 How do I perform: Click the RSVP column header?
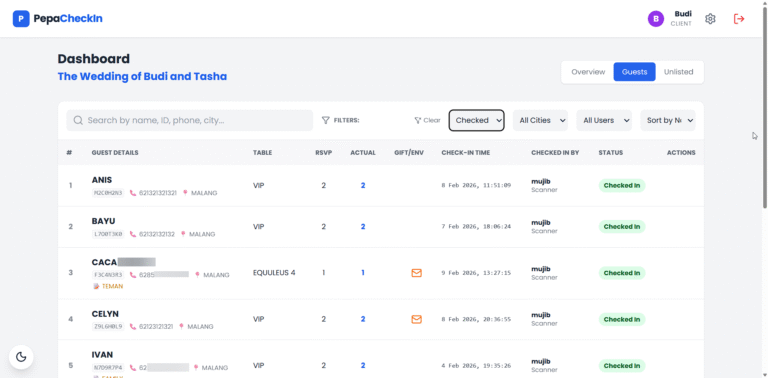[324, 153]
